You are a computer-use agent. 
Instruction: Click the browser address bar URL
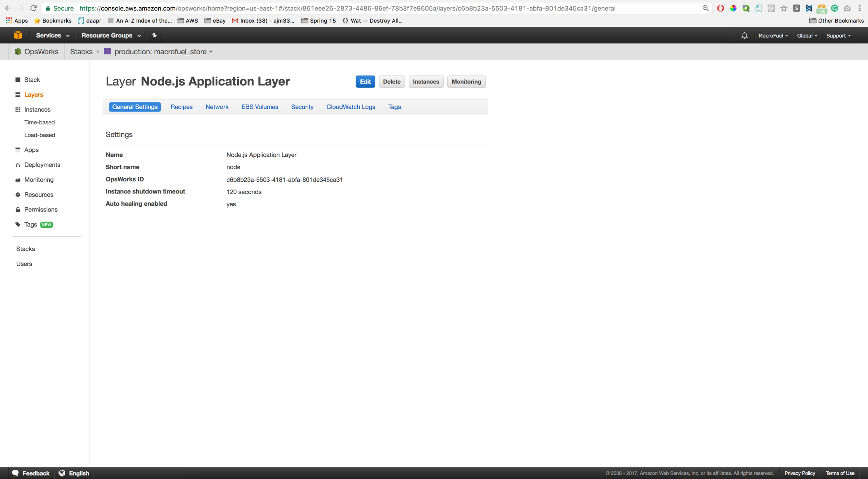(x=347, y=8)
